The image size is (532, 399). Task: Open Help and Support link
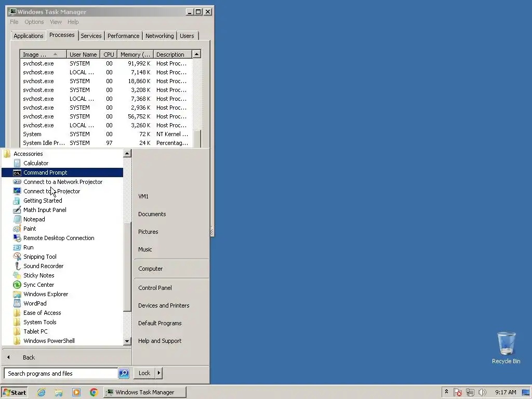point(159,341)
